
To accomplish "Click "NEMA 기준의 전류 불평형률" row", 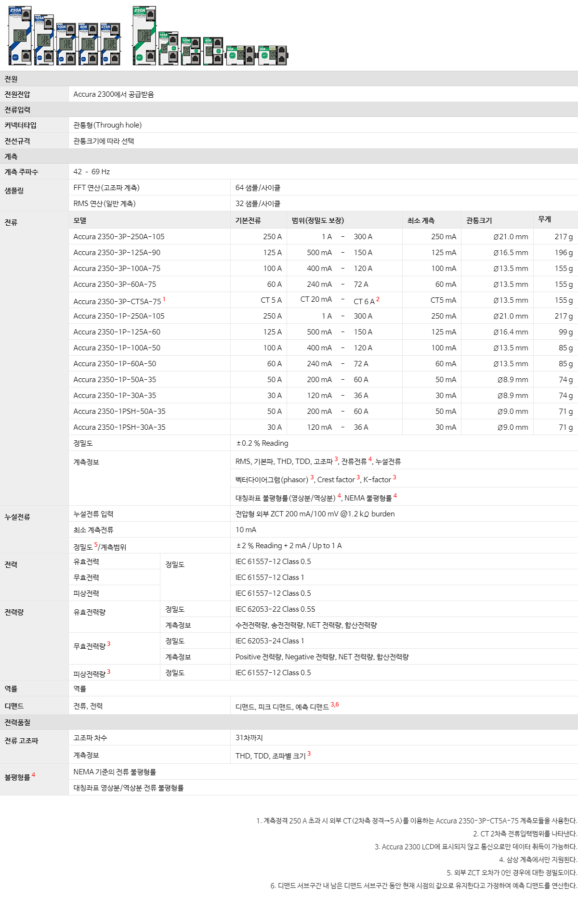I will click(323, 772).
